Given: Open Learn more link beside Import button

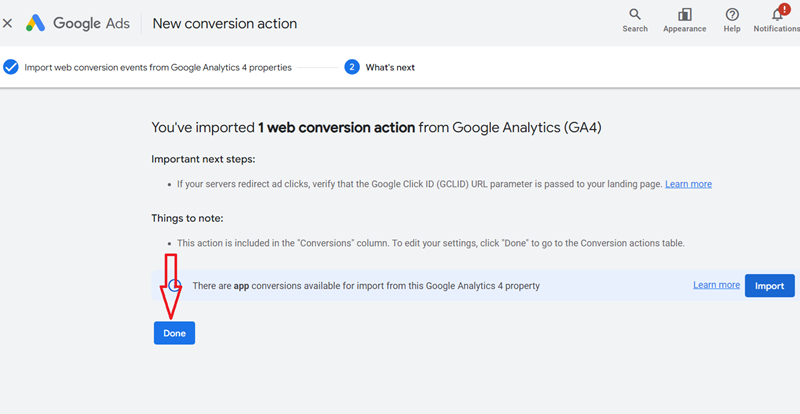Looking at the screenshot, I should pos(716,285).
